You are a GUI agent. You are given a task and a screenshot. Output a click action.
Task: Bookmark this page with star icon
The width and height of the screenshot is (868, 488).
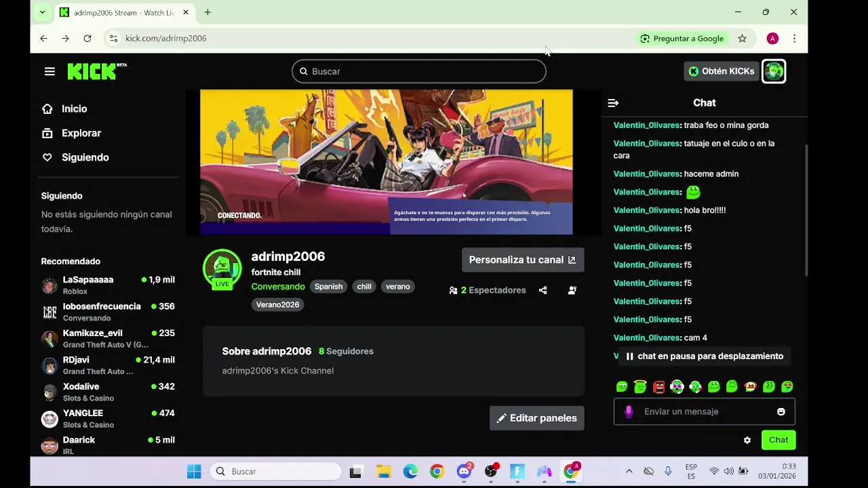coord(743,39)
